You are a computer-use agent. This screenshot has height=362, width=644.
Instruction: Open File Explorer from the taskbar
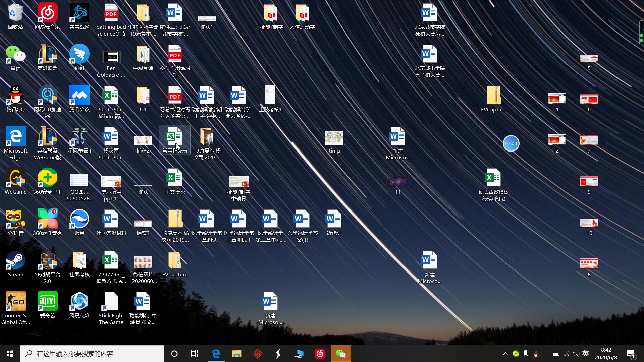click(x=237, y=354)
